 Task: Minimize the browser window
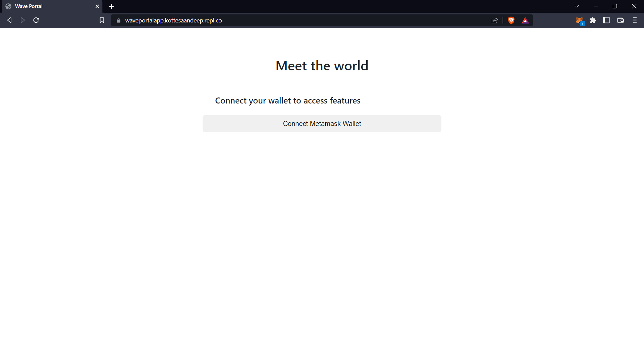coord(596,6)
